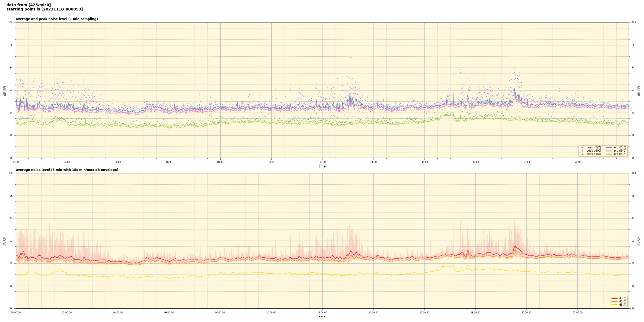Click the 18:00:00 tick label on lower chart
Viewport: 644px width, 322px height.
[475, 313]
